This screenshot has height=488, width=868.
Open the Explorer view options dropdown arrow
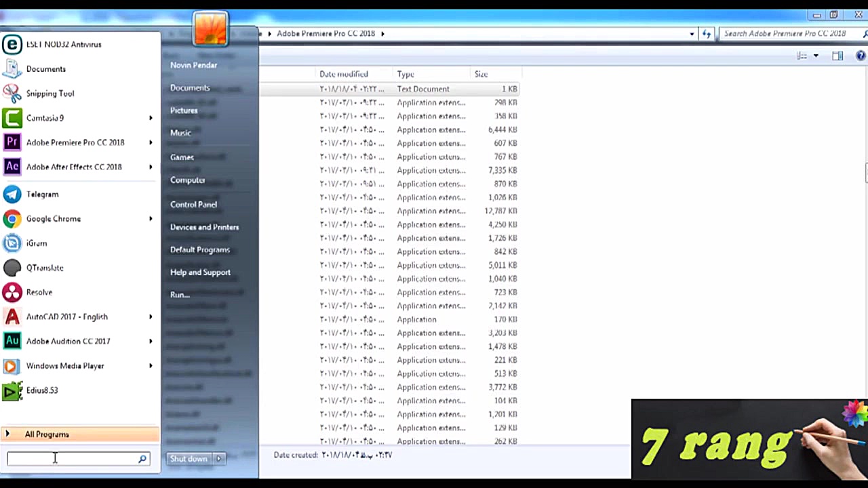tap(816, 56)
